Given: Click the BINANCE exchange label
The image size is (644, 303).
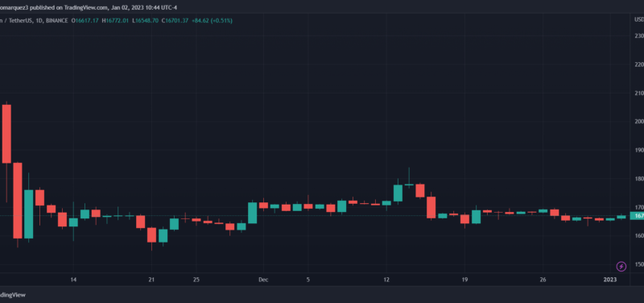Looking at the screenshot, I should [x=57, y=20].
